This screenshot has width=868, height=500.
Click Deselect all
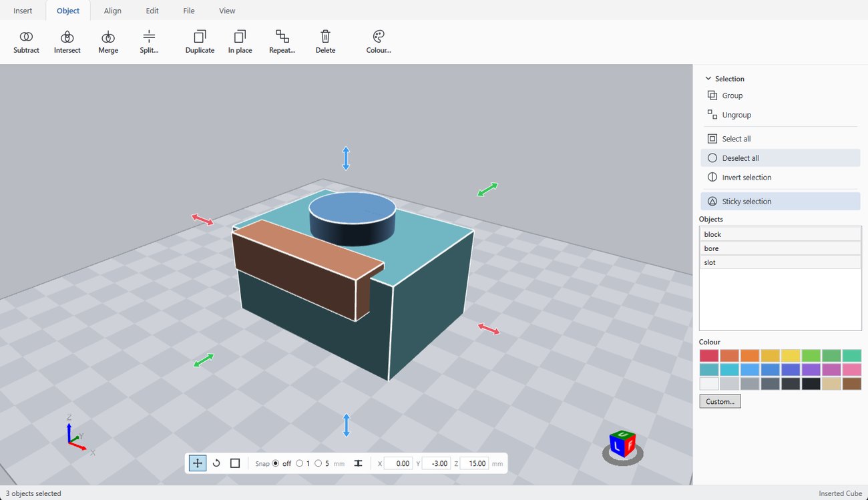(780, 158)
